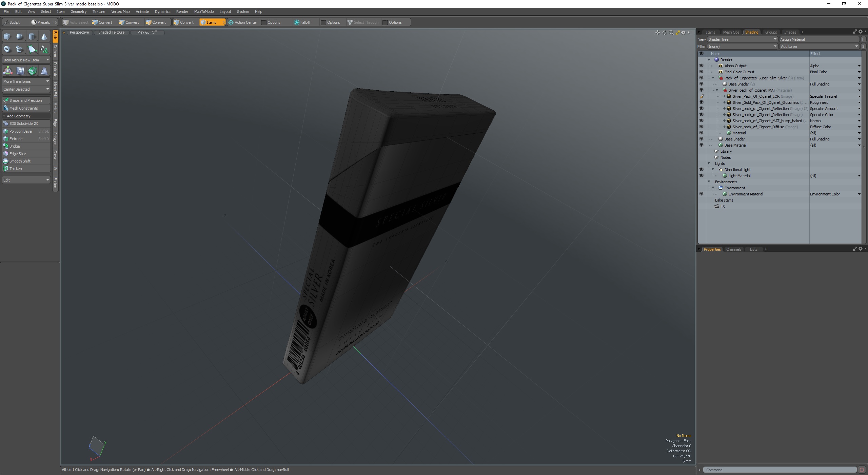The height and width of the screenshot is (475, 868).
Task: Select the Tube tool icon
Action: click(x=20, y=49)
